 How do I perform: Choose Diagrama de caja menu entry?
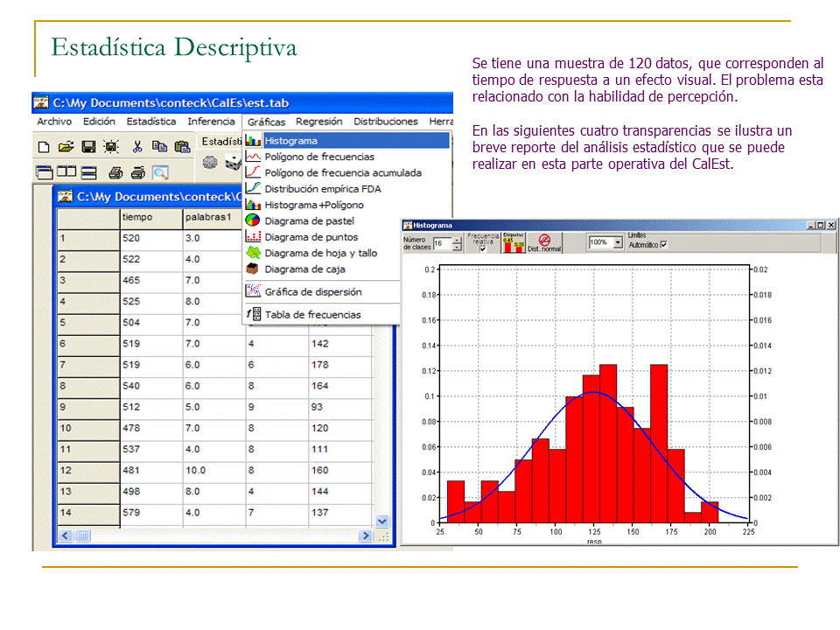click(304, 269)
